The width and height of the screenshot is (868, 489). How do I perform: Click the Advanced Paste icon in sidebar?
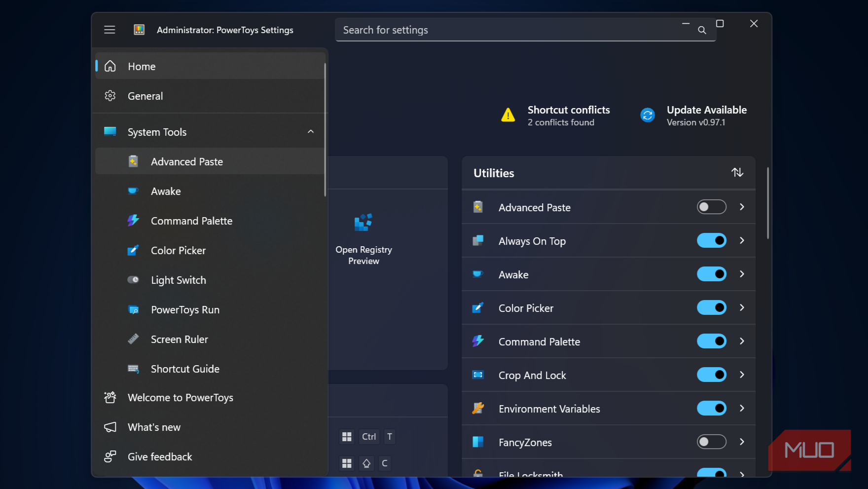click(x=133, y=161)
